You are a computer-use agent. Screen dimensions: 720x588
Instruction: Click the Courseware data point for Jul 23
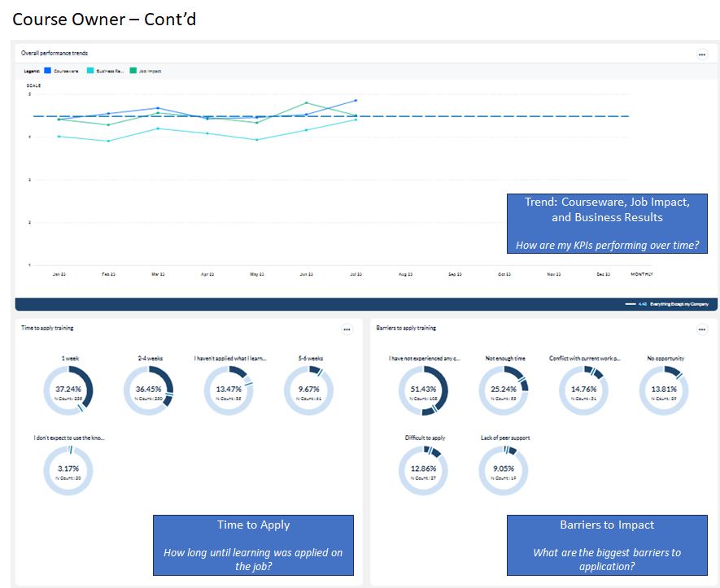[356, 101]
